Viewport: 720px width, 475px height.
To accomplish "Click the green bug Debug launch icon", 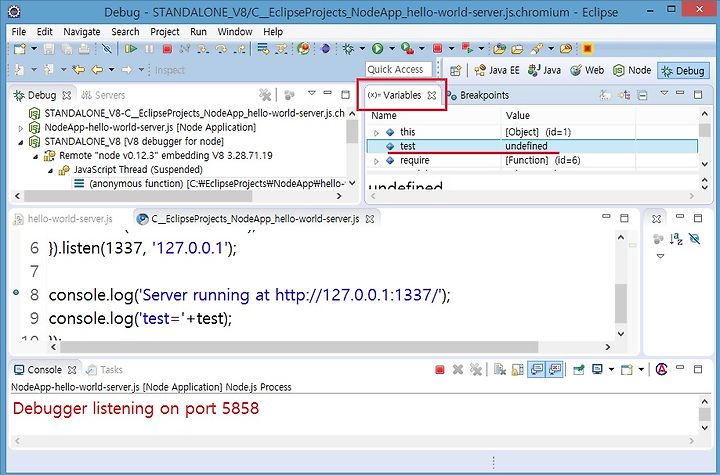I will click(x=348, y=49).
